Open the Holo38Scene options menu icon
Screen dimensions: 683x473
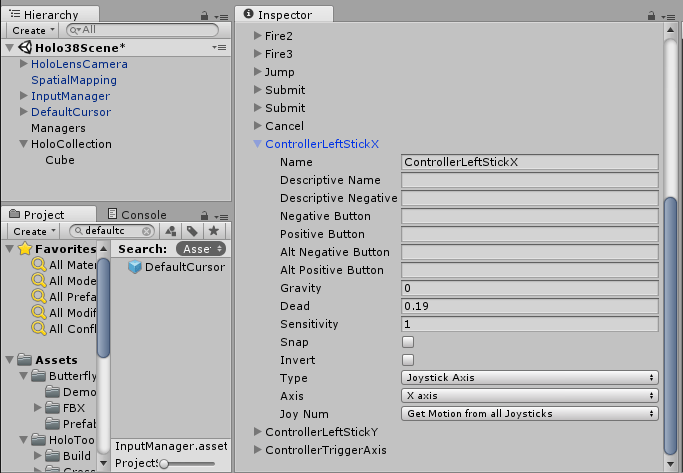click(219, 48)
